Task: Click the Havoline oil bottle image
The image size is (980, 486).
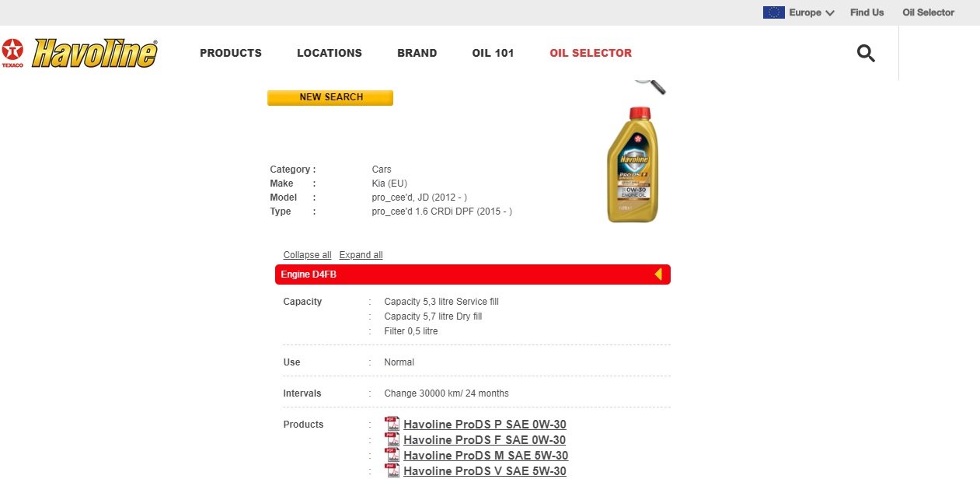Action: pos(632,165)
